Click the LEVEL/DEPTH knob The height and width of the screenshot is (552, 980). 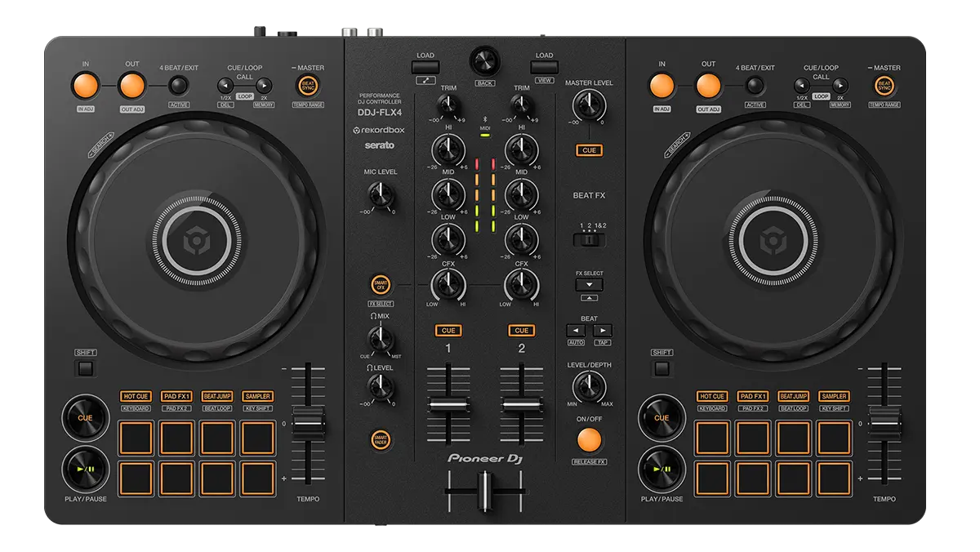pyautogui.click(x=590, y=386)
